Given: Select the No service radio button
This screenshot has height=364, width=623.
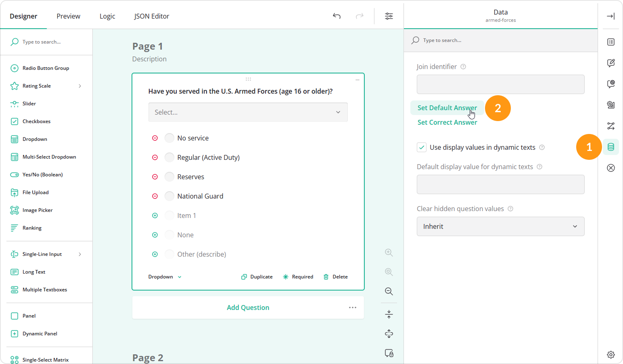Looking at the screenshot, I should (169, 138).
